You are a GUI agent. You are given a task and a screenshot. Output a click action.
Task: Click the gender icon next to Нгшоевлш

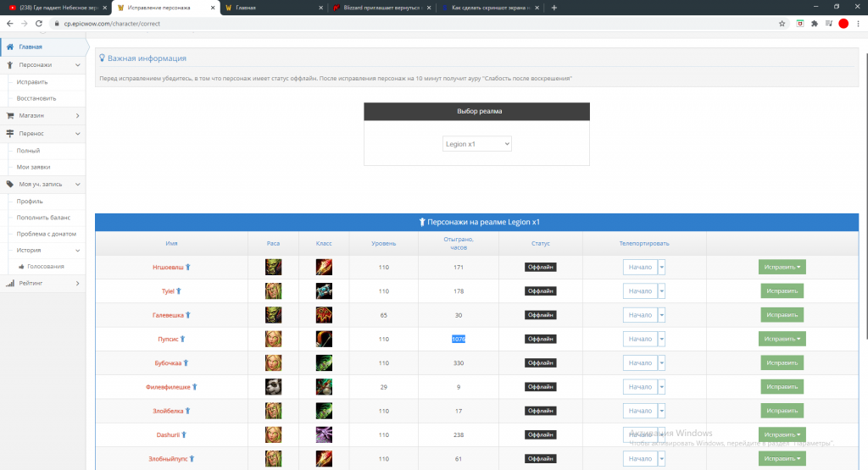pyautogui.click(x=188, y=267)
